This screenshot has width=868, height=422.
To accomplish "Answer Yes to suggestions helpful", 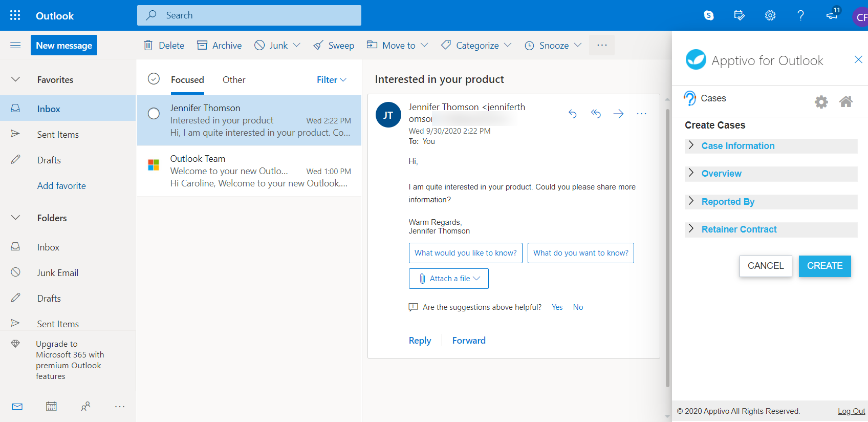I will [x=557, y=307].
